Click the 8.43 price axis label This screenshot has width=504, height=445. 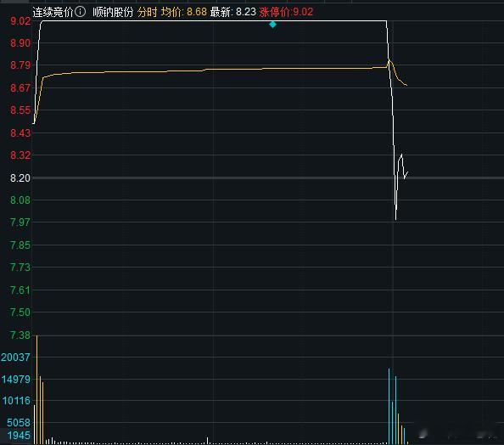[20, 132]
